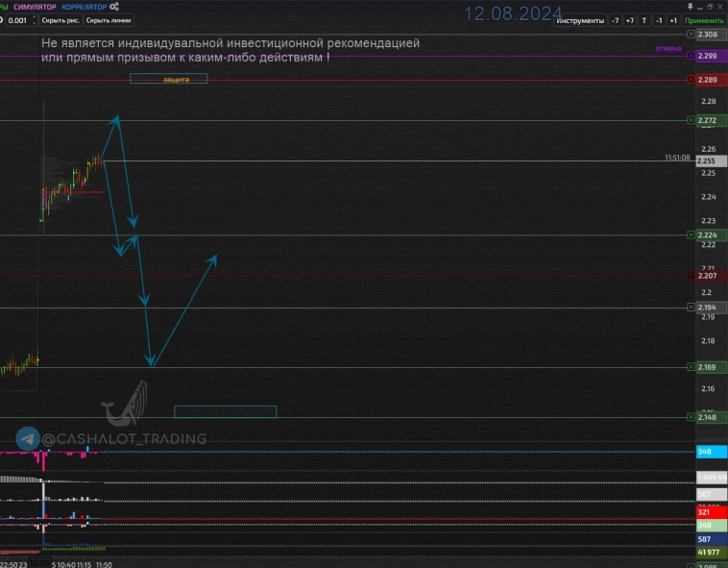Remove the white 2.194 level with its X
The image size is (728, 568).
coord(691,308)
